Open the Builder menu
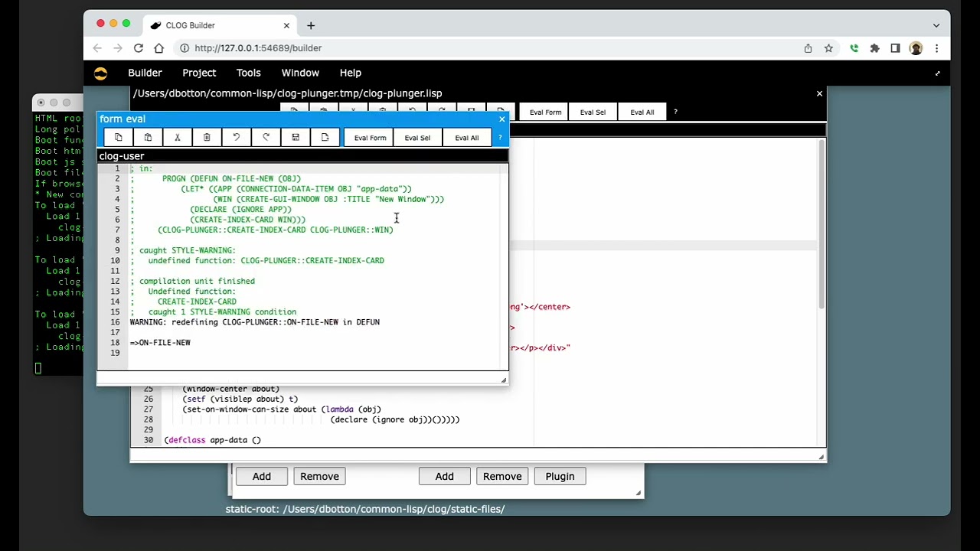This screenshot has height=551, width=980. pos(145,73)
